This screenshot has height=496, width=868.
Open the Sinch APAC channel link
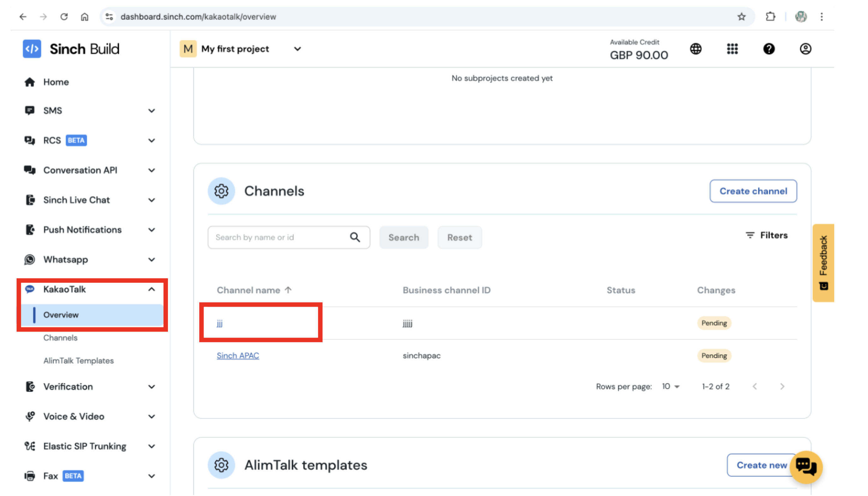pos(238,355)
